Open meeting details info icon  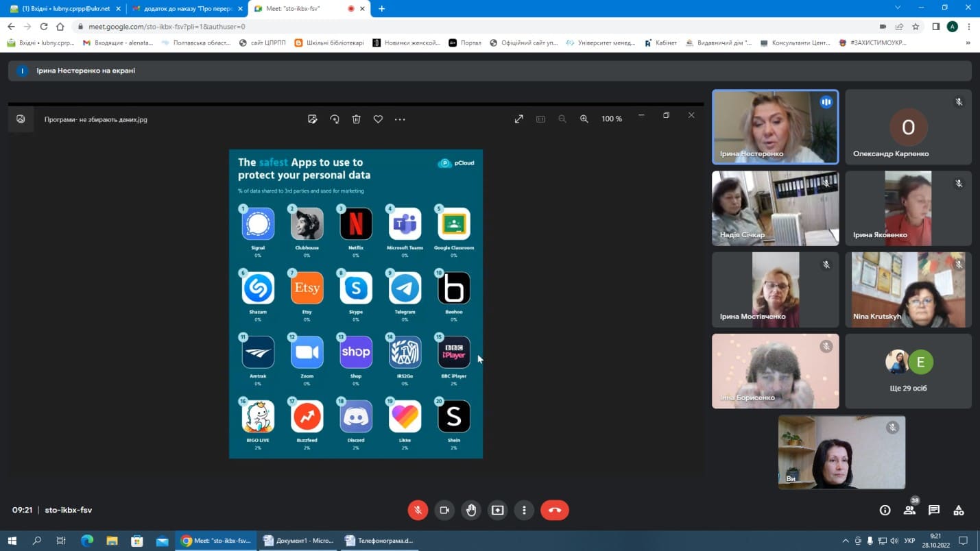point(885,510)
